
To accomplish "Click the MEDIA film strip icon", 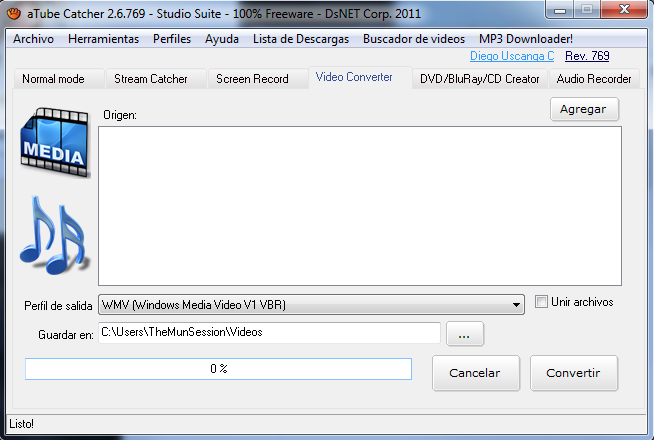I will point(55,143).
